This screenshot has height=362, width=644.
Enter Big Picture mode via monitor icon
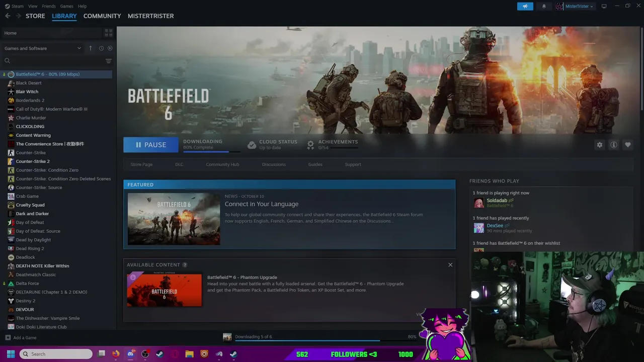point(604,6)
